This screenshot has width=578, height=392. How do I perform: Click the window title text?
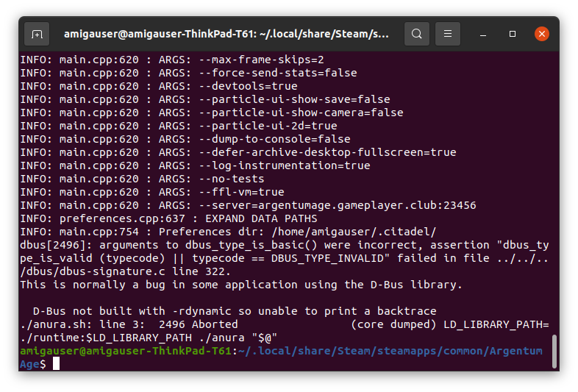[226, 34]
